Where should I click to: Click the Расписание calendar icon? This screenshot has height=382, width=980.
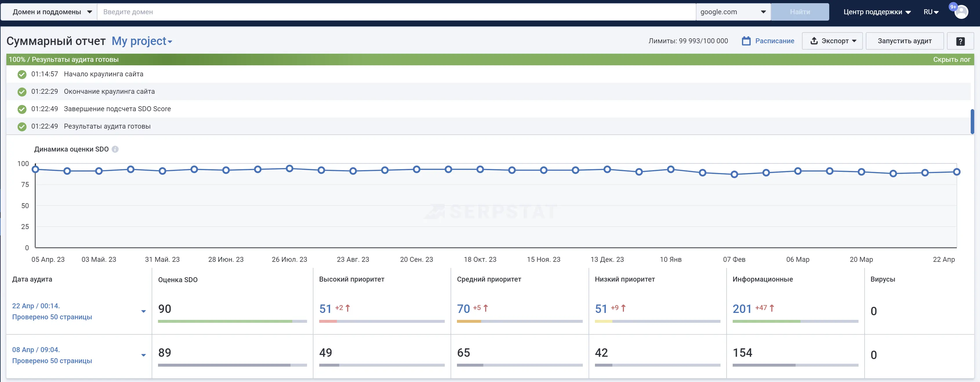(746, 41)
